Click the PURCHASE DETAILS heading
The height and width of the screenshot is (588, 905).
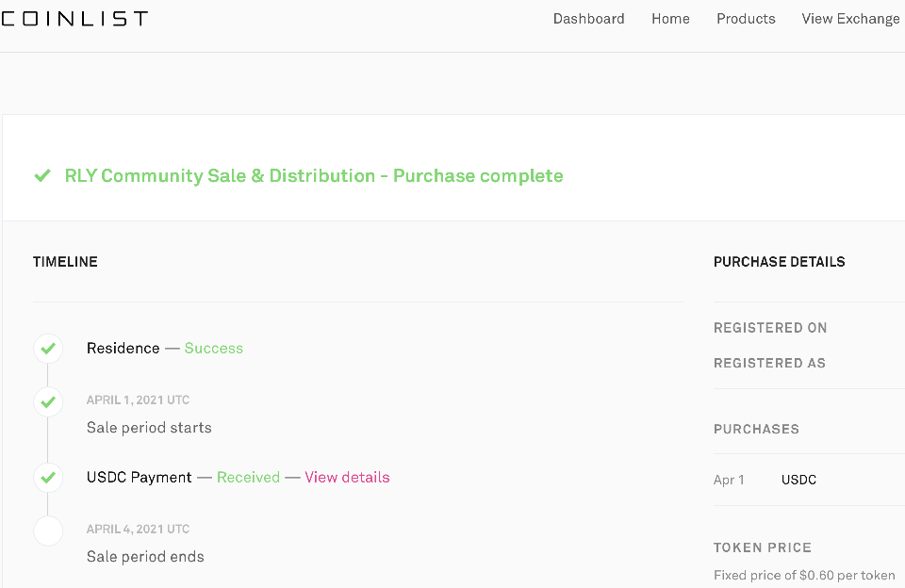click(779, 262)
